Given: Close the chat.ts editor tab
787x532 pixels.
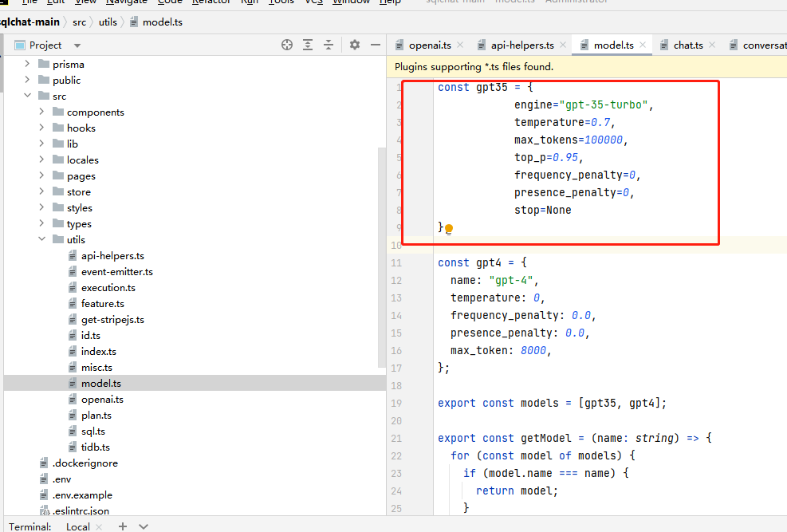Looking at the screenshot, I should (712, 45).
